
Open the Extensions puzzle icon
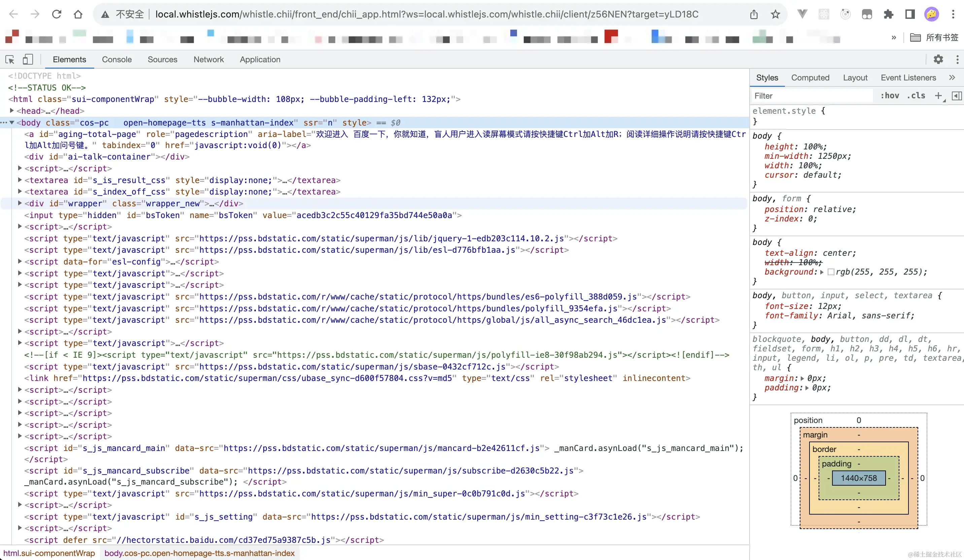click(x=888, y=14)
